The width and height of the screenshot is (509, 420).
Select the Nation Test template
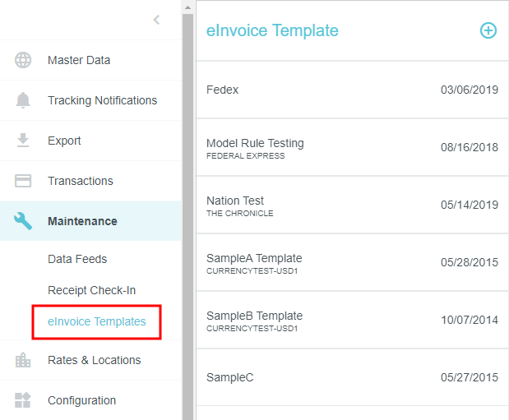click(351, 205)
